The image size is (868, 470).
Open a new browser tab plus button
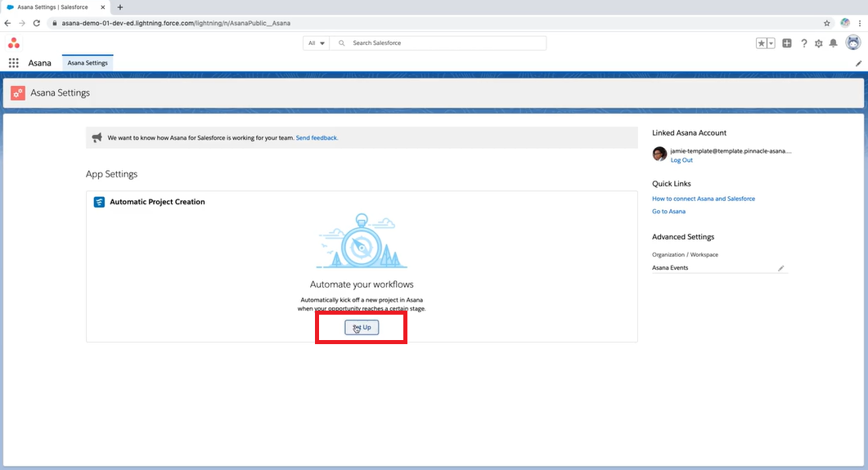120,7
